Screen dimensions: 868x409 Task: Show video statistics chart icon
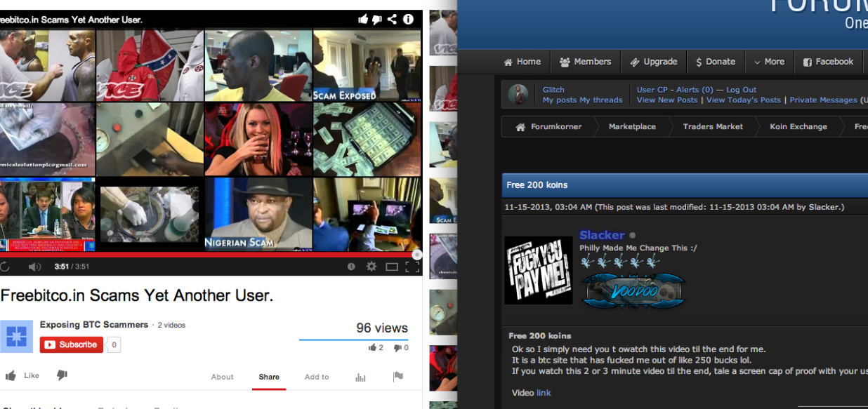(x=360, y=377)
